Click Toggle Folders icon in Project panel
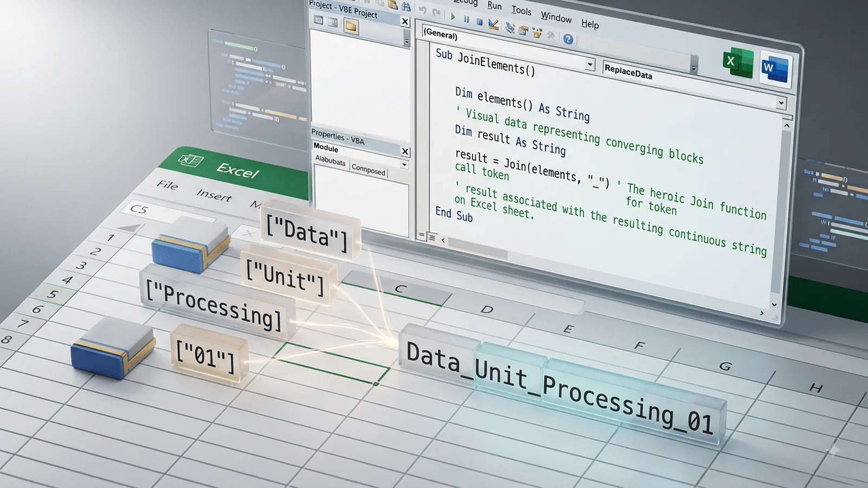This screenshot has height=488, width=868. (351, 26)
